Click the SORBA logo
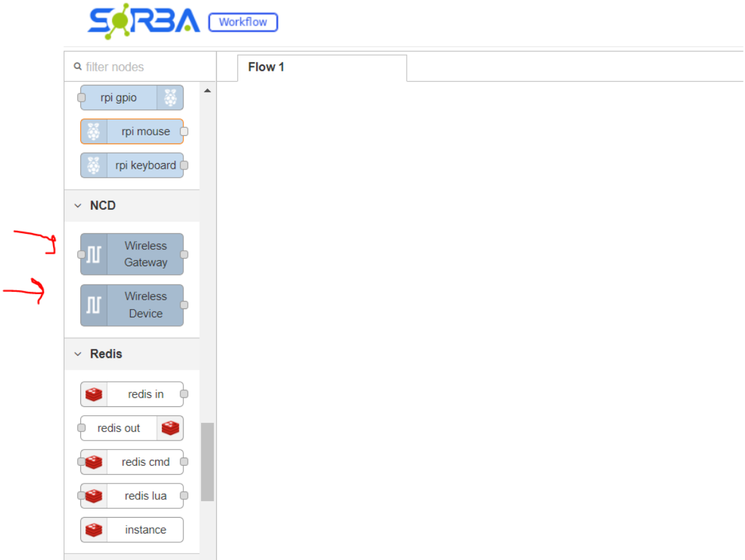The width and height of the screenshot is (745, 560). [144, 23]
